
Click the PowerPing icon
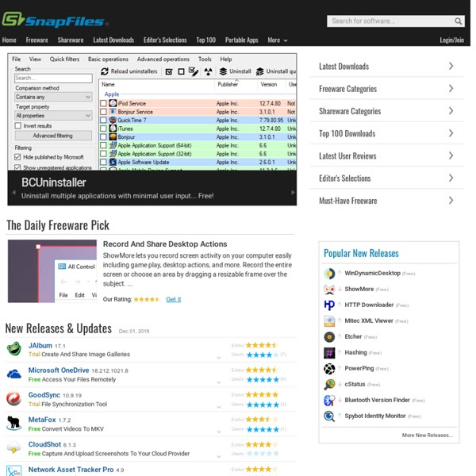pos(329,369)
